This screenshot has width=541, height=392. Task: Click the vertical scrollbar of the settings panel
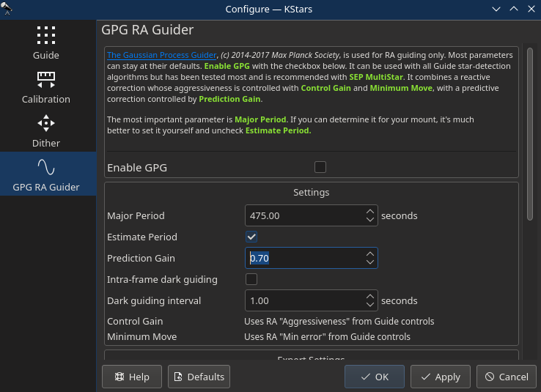tap(530, 134)
